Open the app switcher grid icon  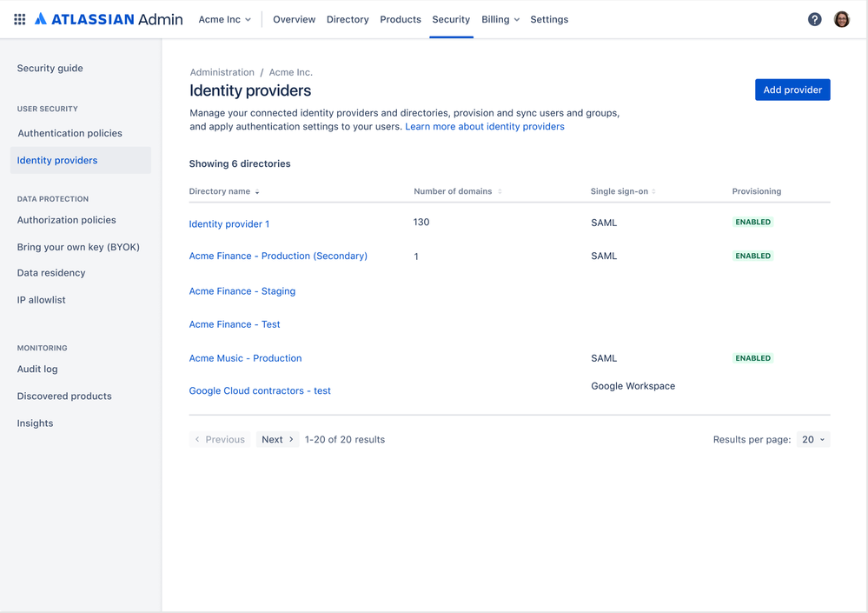pos(19,19)
